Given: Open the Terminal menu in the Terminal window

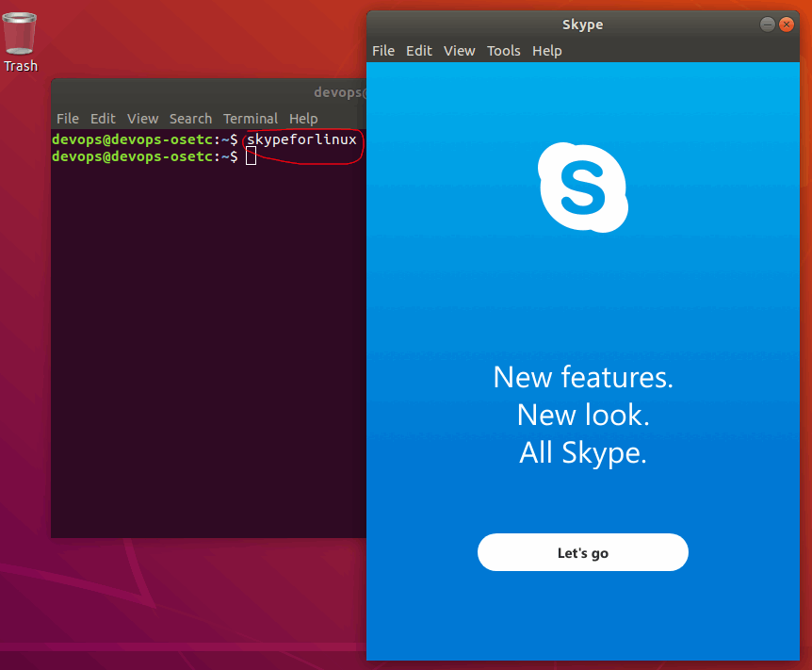Looking at the screenshot, I should tap(251, 119).
